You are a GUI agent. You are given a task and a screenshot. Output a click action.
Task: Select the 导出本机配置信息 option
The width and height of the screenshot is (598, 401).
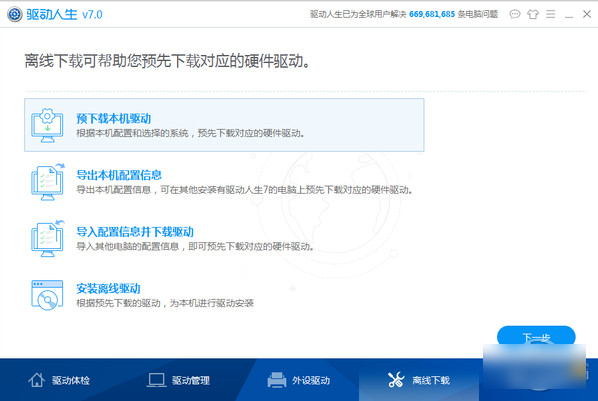tap(224, 182)
